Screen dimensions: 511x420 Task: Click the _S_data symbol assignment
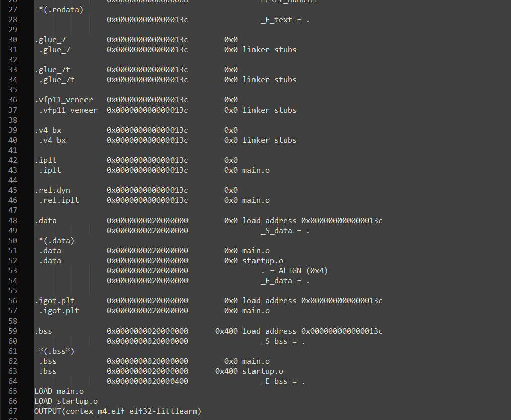click(285, 231)
